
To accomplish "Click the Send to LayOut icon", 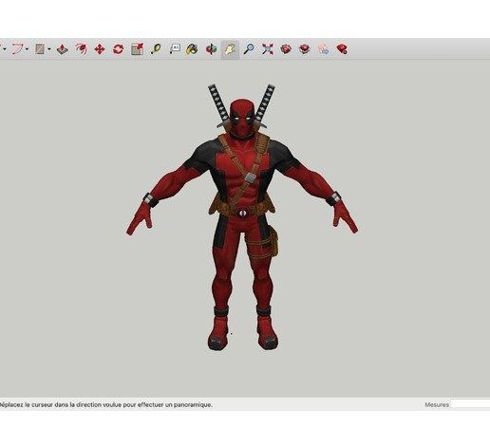I will pyautogui.click(x=323, y=49).
